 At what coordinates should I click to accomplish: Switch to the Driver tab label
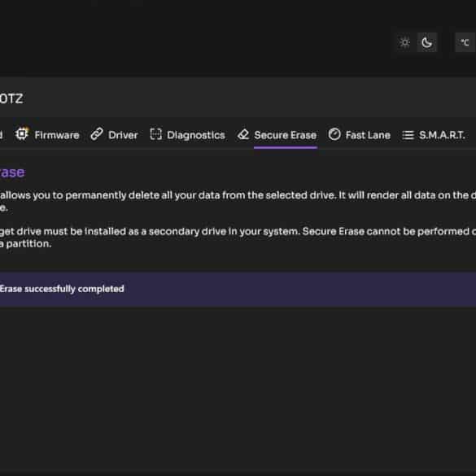(x=123, y=135)
